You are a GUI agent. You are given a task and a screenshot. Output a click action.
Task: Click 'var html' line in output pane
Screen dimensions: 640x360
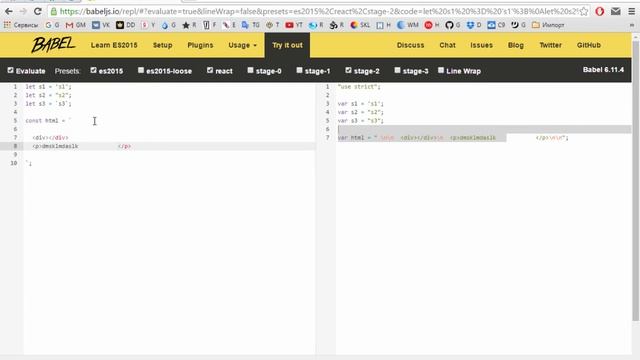(453, 138)
